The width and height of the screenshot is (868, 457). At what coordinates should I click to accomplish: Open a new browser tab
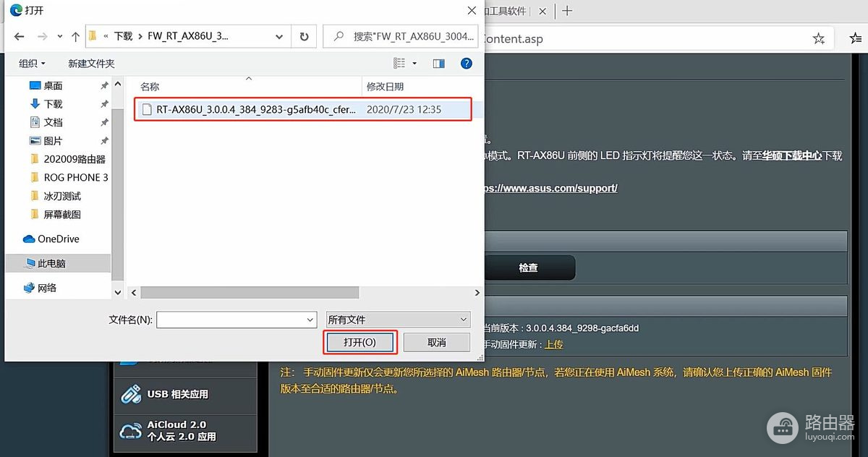[x=567, y=11]
